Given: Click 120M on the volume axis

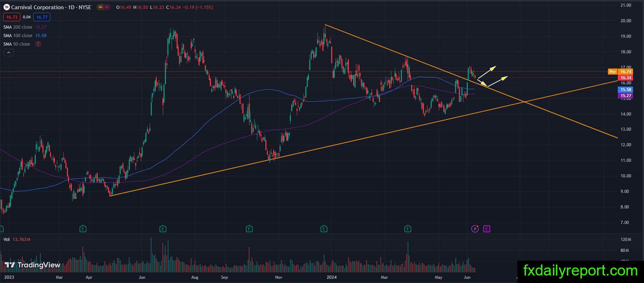Looking at the screenshot, I should click(626, 240).
